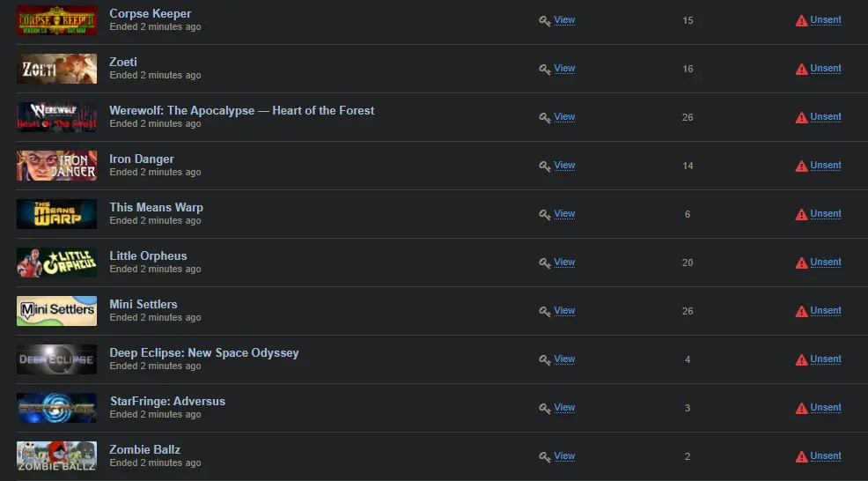868x481 pixels.
Task: Click View link for This Means Warp
Action: pos(564,213)
